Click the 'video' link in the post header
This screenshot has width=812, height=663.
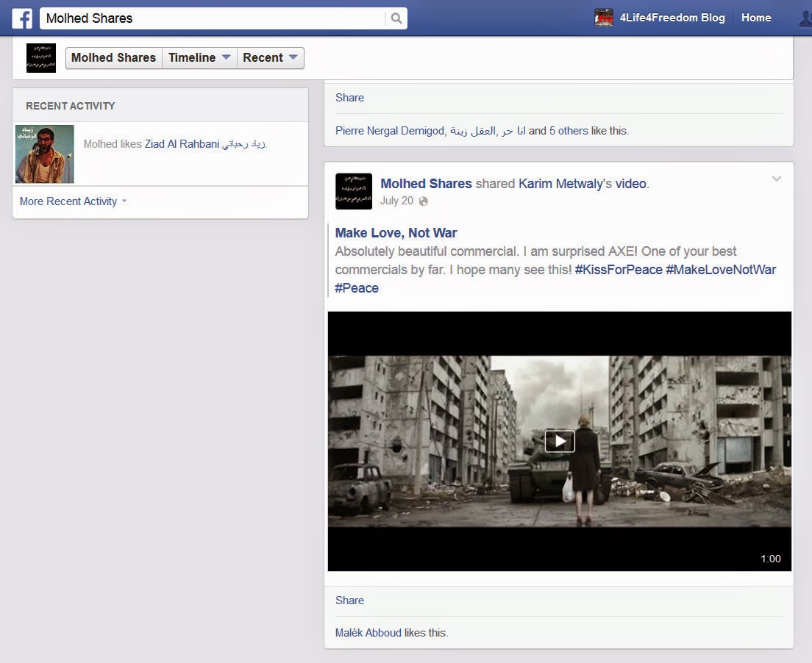[x=631, y=184]
